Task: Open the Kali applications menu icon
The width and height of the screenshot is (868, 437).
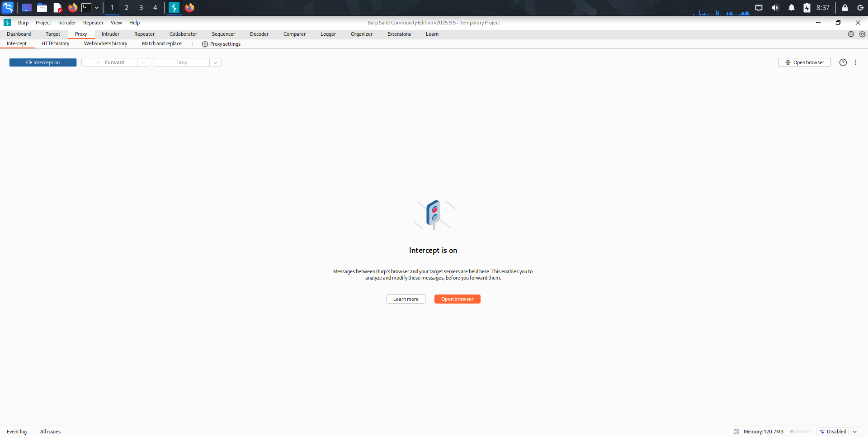Action: (8, 8)
